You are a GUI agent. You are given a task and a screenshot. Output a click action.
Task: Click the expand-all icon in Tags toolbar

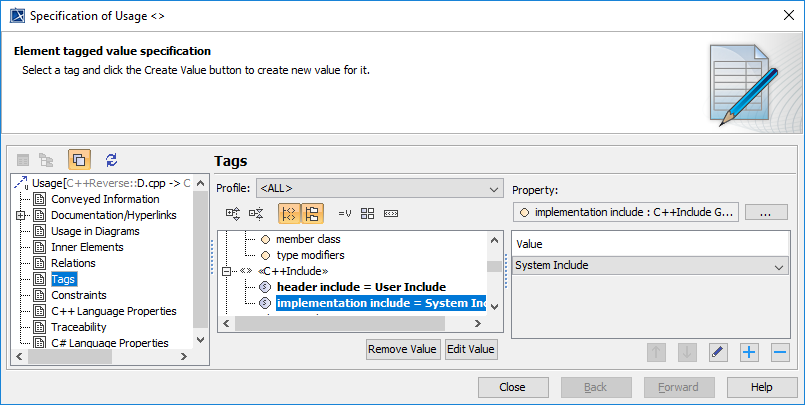tap(233, 213)
